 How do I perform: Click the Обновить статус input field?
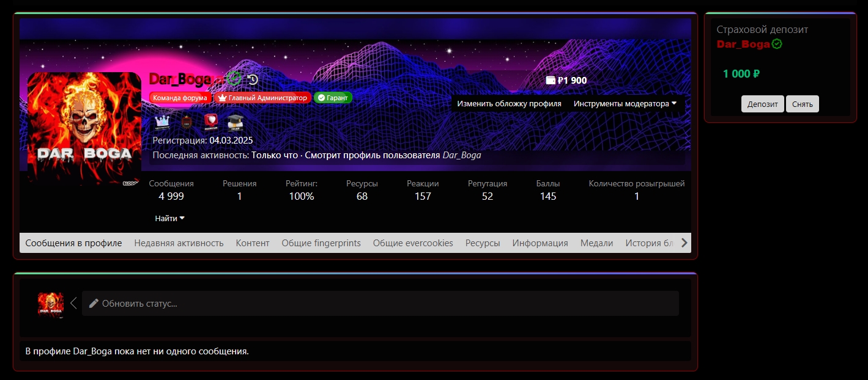pos(380,304)
